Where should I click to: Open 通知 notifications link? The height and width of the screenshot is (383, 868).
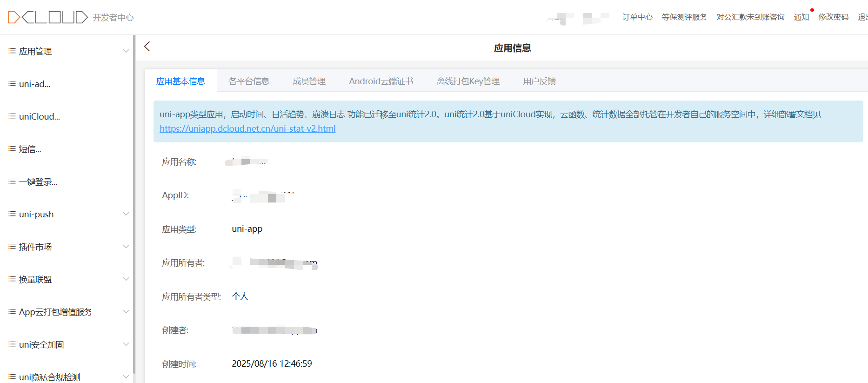(x=801, y=17)
